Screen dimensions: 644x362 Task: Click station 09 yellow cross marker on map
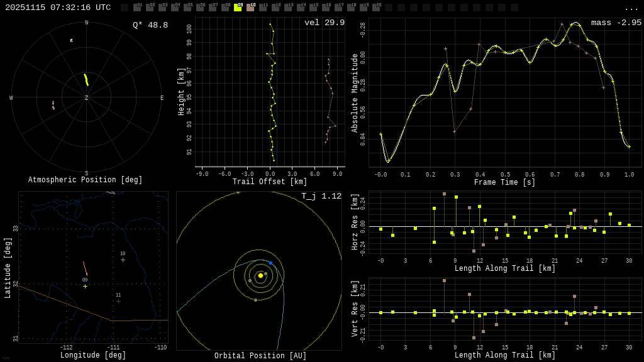85,286
